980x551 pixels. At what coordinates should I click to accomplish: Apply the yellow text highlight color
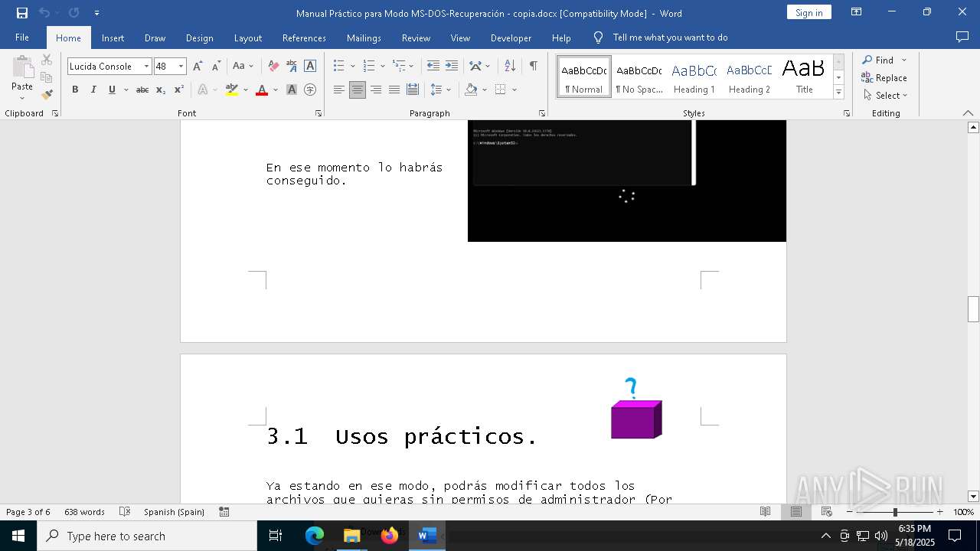[x=231, y=90]
